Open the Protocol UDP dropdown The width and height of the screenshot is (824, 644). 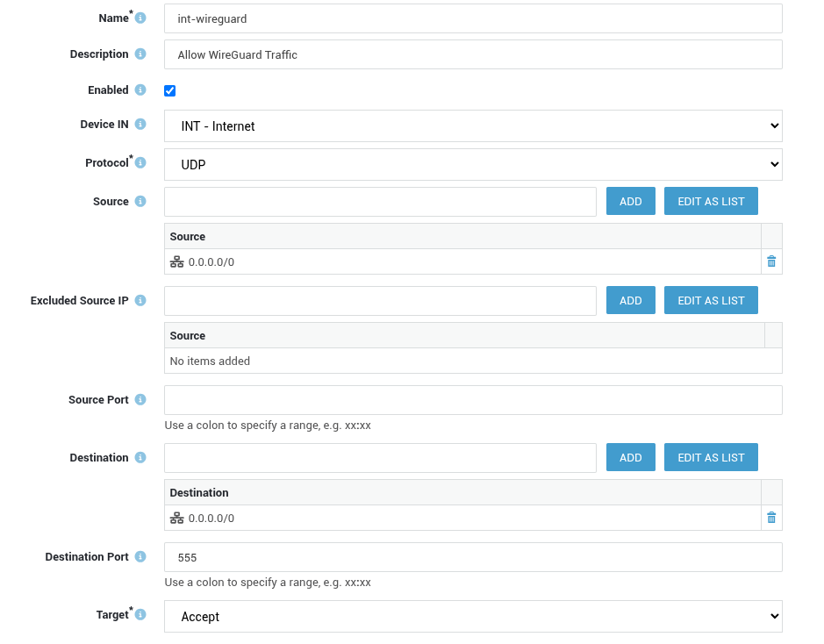[x=473, y=164]
